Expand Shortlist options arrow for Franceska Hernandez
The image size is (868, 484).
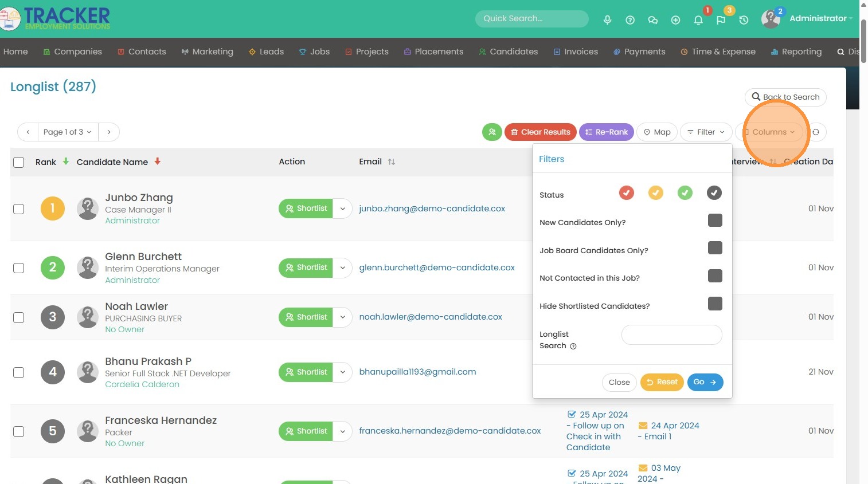(342, 431)
